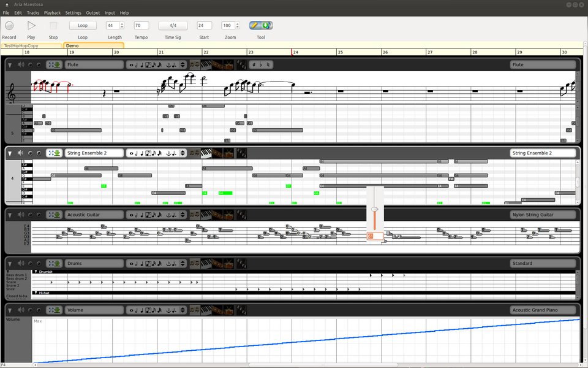
Task: Dock the String Ensemble 2 track
Action: click(58, 153)
